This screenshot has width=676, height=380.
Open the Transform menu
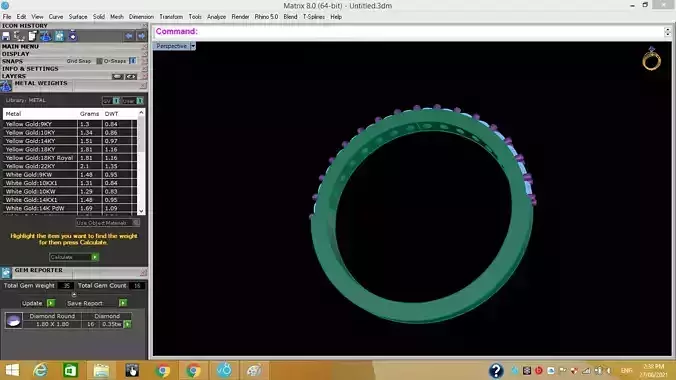[171, 17]
